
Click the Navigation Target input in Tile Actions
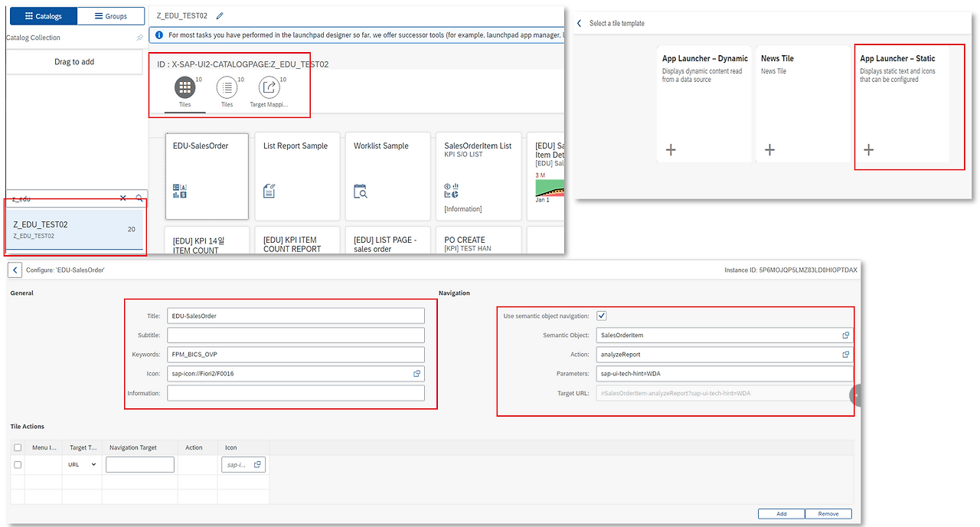click(140, 464)
